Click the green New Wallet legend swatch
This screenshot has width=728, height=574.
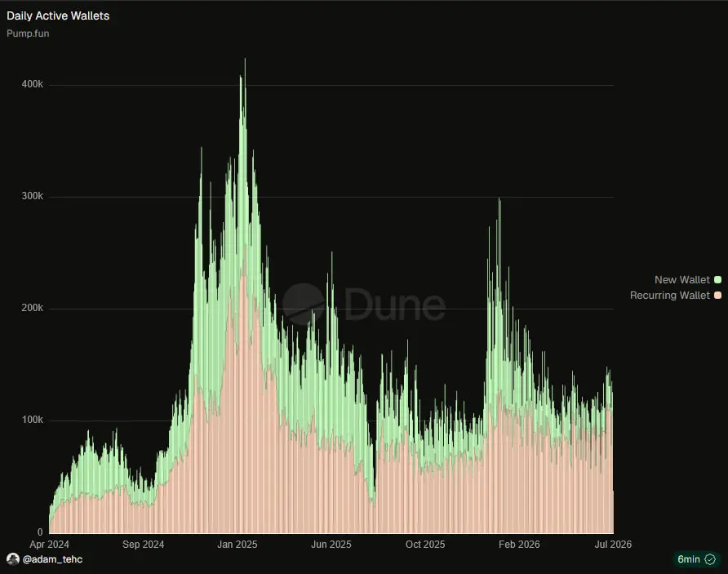[717, 279]
